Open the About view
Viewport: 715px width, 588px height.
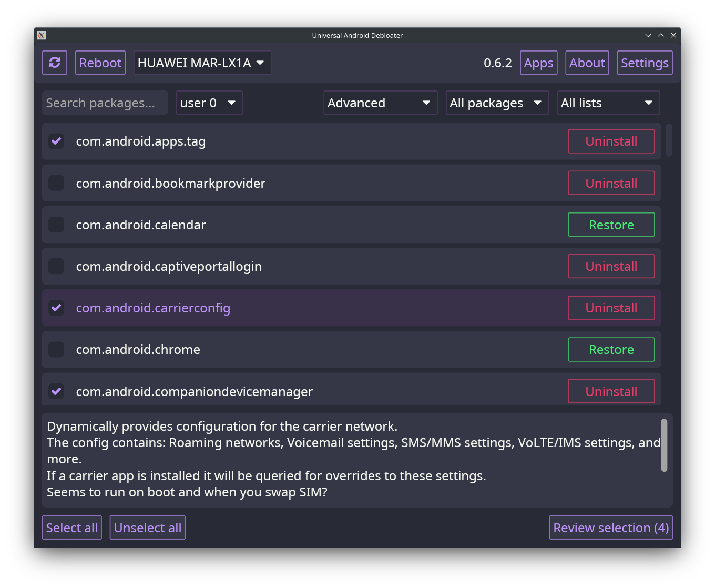point(587,63)
